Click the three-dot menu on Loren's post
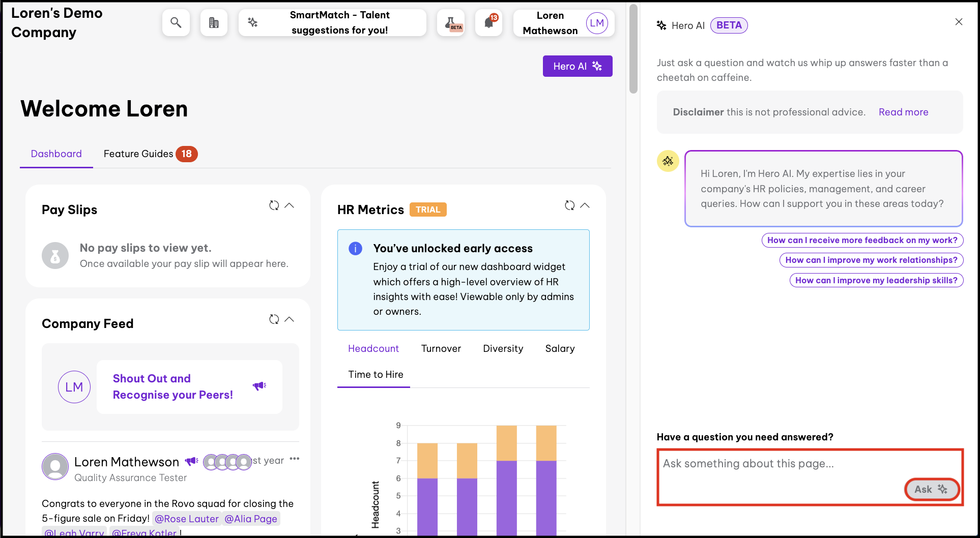 (x=295, y=459)
